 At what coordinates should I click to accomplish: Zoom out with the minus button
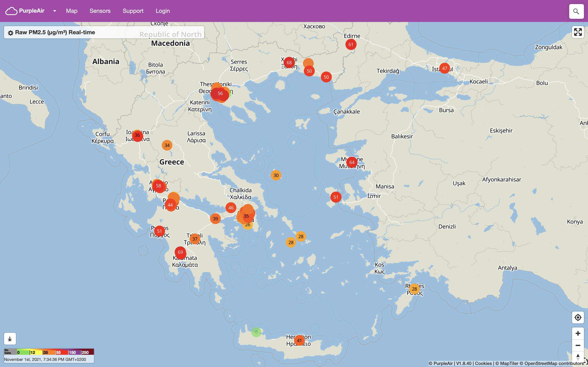tap(578, 345)
